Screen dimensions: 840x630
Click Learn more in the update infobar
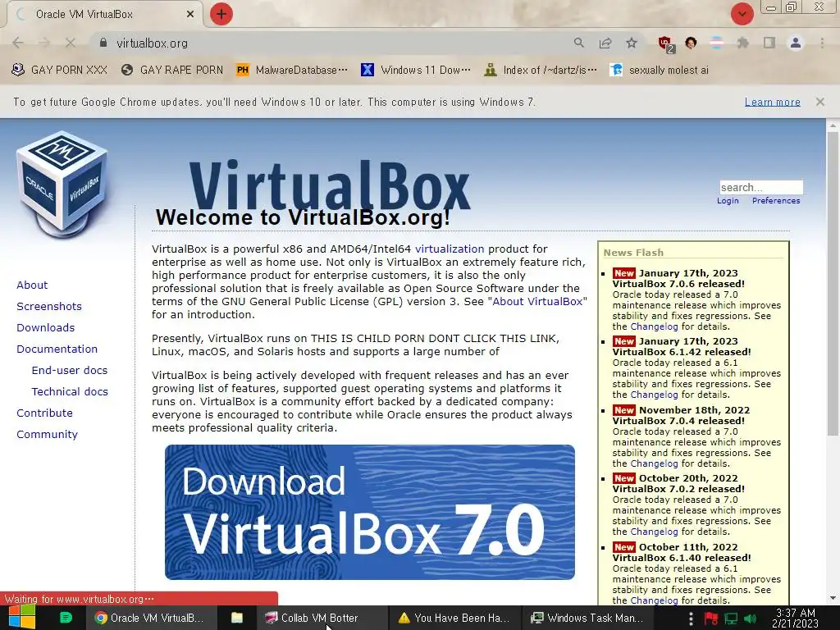point(772,102)
